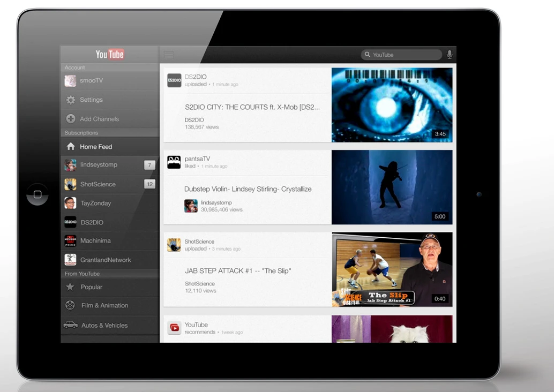Click the 30,985,406 views text
The height and width of the screenshot is (392, 554).
click(x=221, y=210)
